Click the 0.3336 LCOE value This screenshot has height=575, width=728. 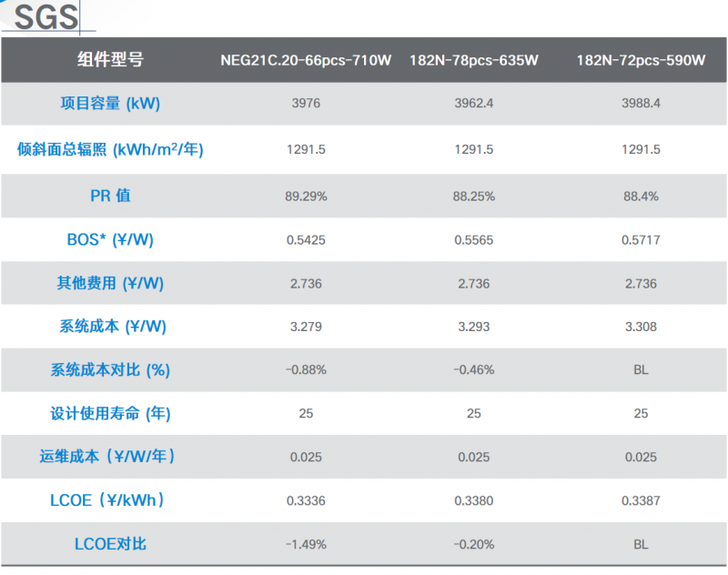[306, 500]
